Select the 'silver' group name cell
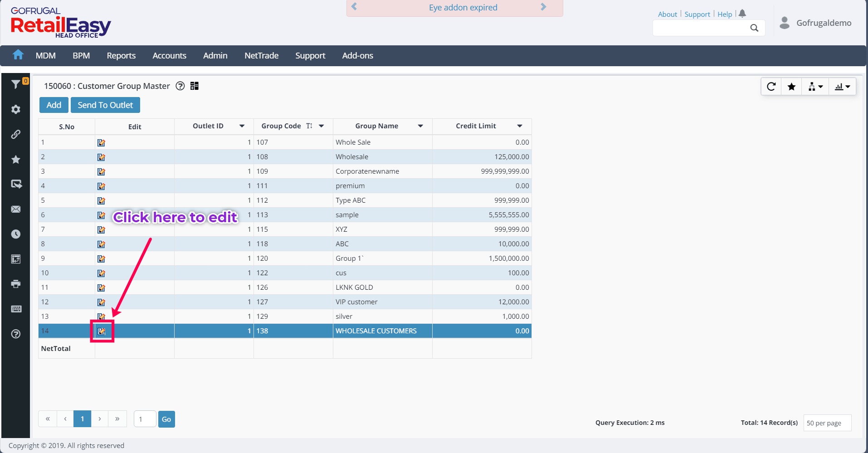 tap(383, 317)
